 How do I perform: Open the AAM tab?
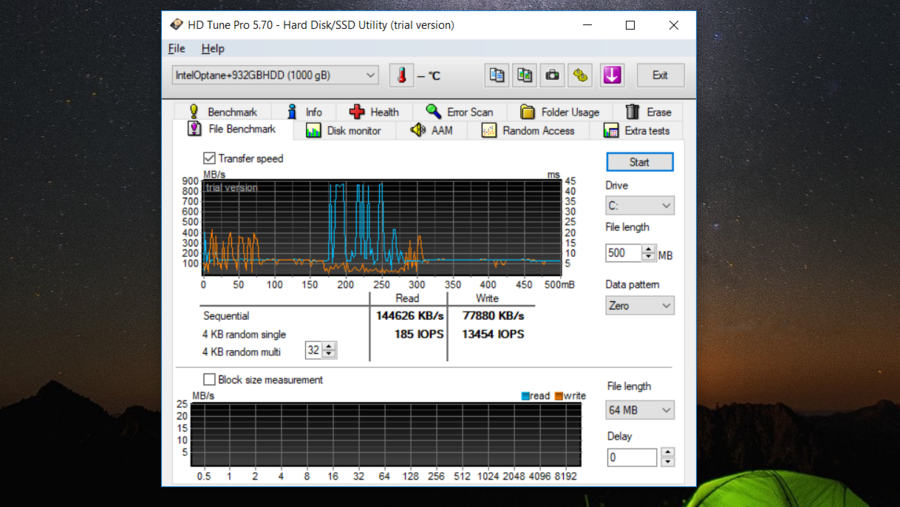pos(432,131)
